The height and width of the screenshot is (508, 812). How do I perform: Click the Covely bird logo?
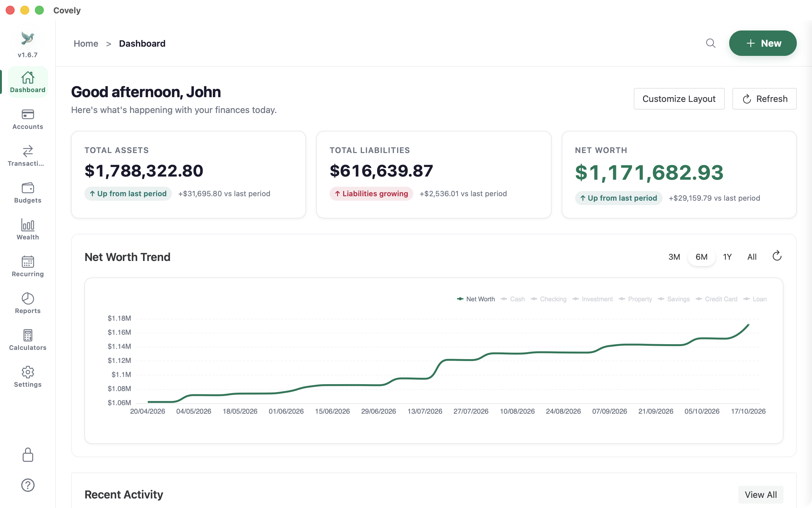click(x=28, y=38)
